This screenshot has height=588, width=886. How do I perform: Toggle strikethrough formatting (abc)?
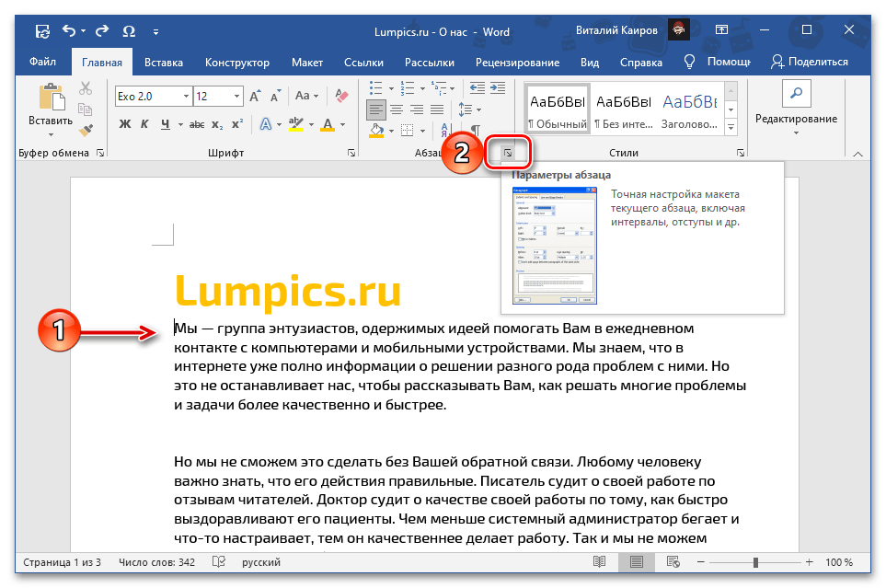pos(197,124)
